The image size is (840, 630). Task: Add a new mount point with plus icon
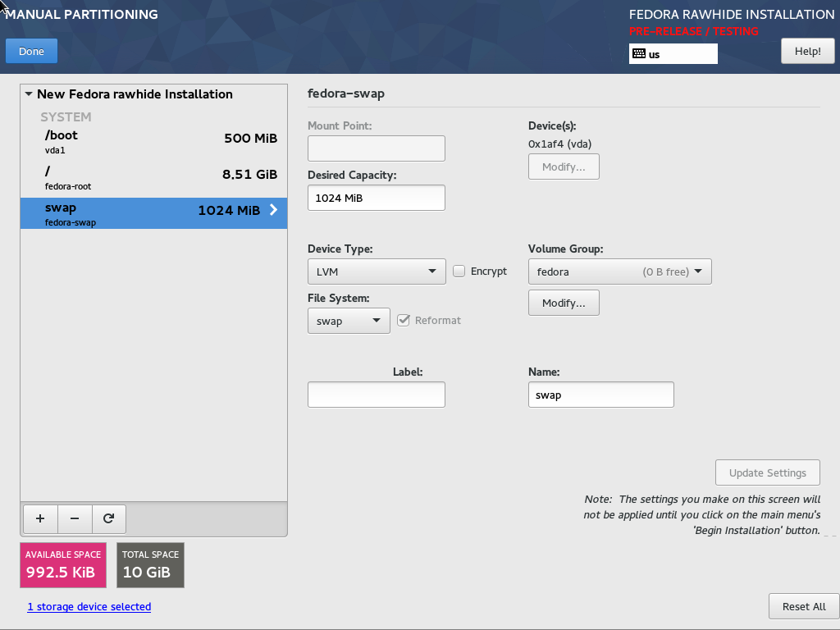40,518
